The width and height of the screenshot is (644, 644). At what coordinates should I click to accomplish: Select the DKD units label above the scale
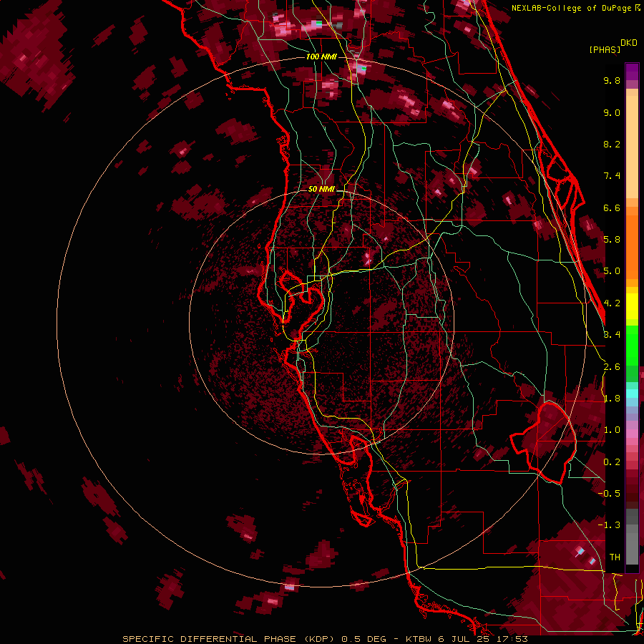629,43
